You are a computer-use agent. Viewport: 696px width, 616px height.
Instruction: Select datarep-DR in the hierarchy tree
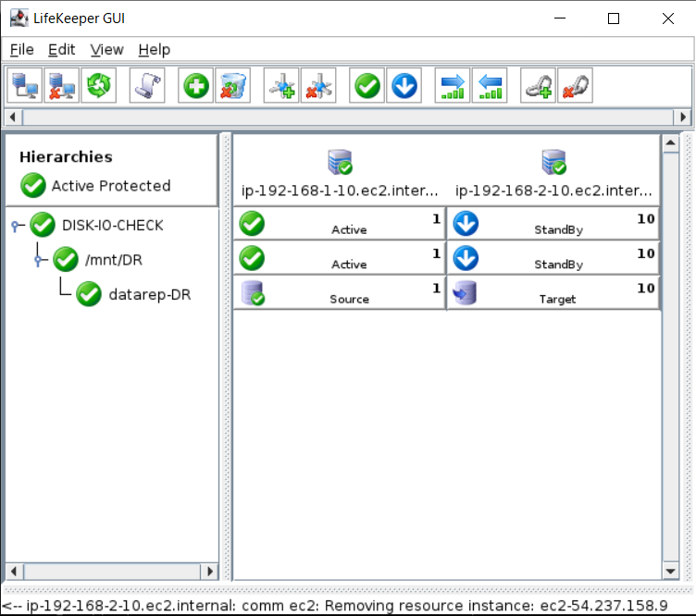pyautogui.click(x=150, y=294)
